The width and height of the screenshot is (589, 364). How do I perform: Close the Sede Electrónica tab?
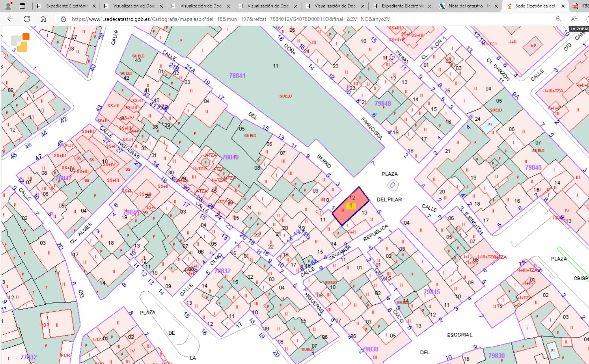coord(563,6)
